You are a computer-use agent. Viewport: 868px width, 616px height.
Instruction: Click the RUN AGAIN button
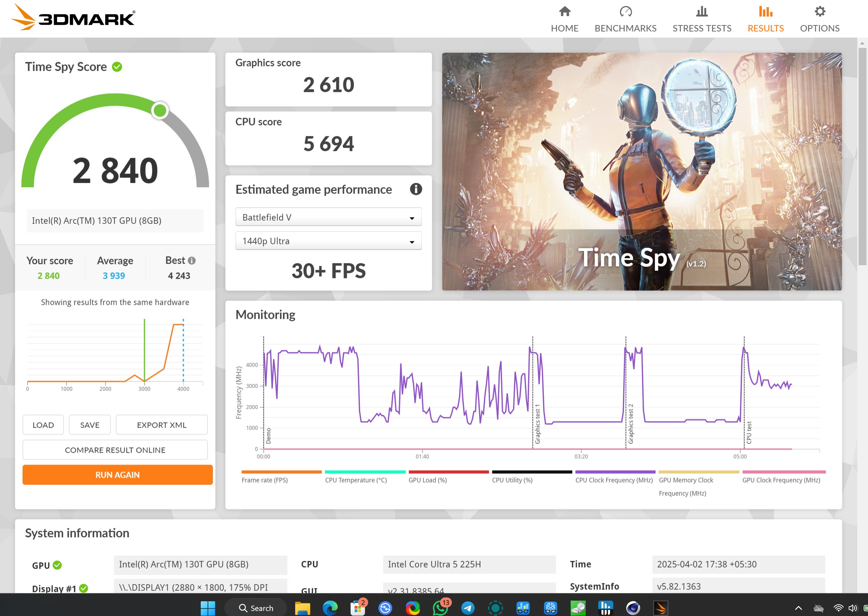tap(117, 475)
